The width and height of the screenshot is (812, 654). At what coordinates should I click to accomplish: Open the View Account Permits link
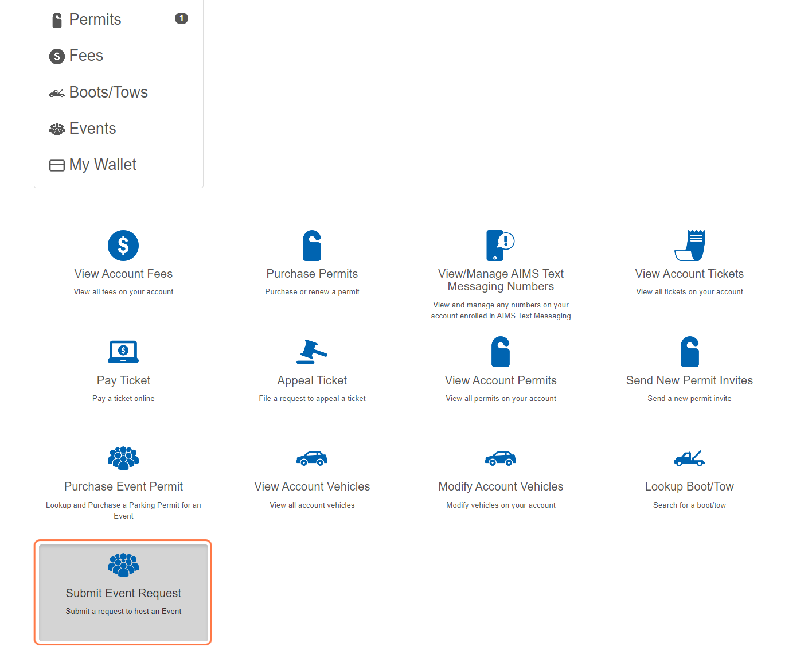tap(501, 380)
